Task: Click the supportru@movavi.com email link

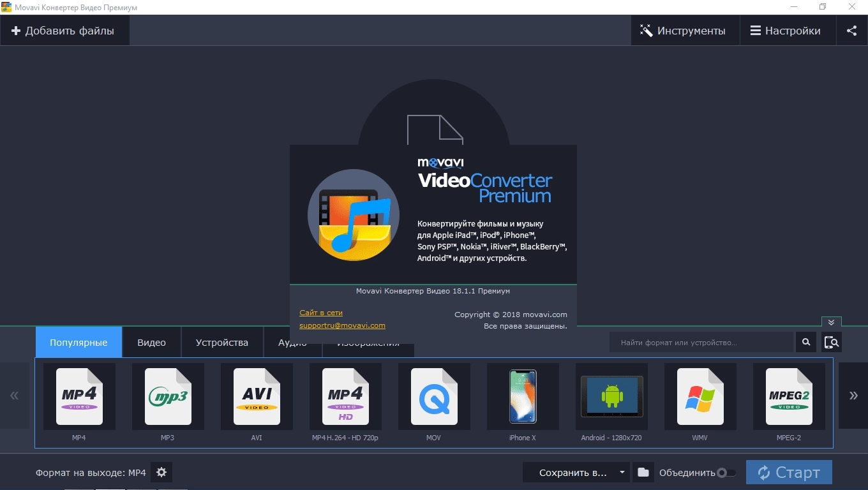Action: point(342,325)
